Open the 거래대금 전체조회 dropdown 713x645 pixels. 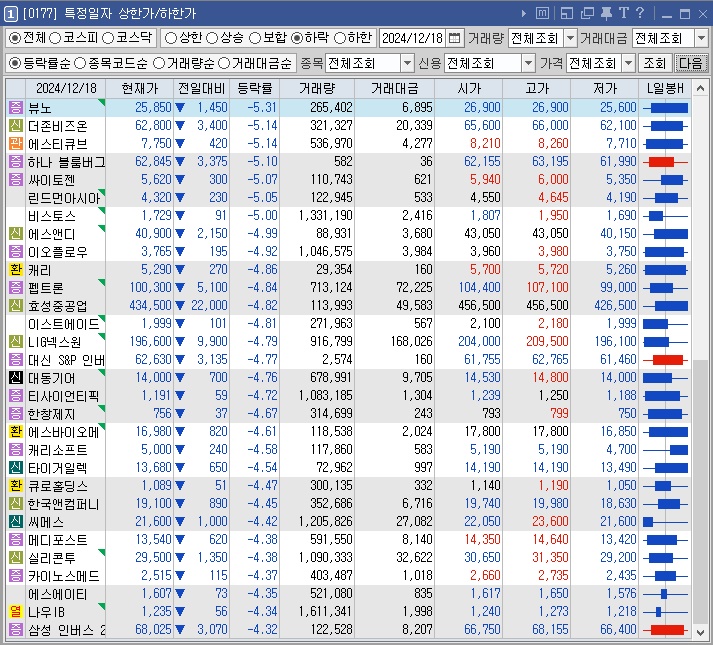(x=701, y=38)
